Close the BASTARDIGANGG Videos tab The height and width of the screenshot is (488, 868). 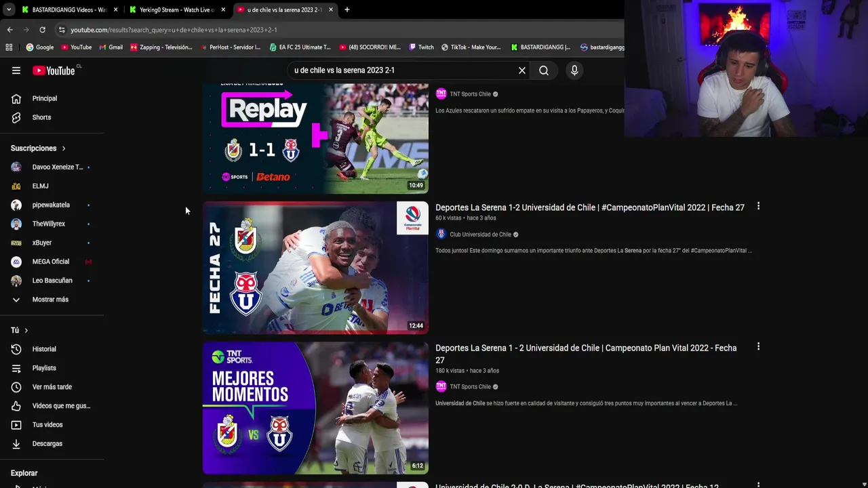pyautogui.click(x=115, y=9)
